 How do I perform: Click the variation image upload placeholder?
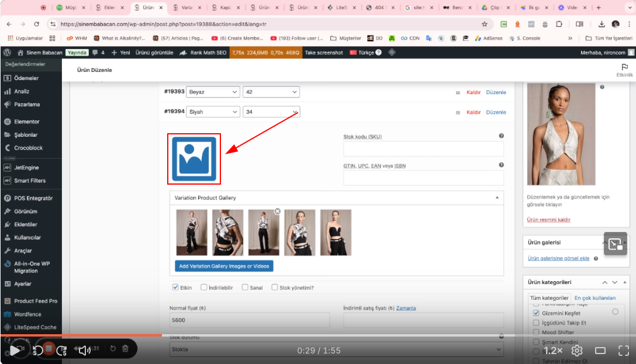pyautogui.click(x=194, y=159)
